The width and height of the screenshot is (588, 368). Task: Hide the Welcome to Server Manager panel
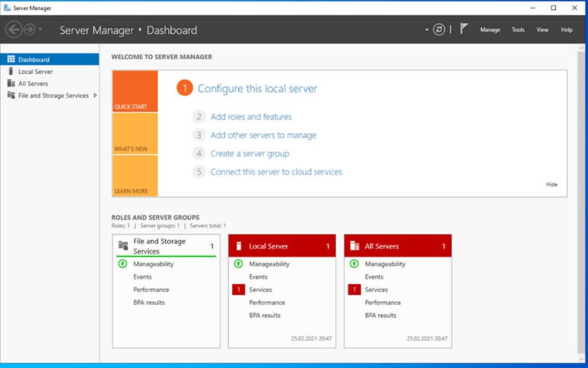pyautogui.click(x=551, y=184)
